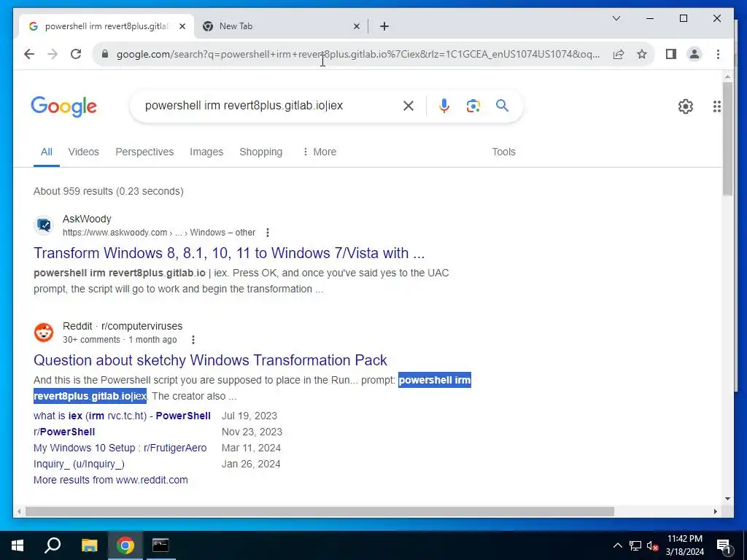Screen dimensions: 747x560
Task: Open the network tray icon
Action: point(635,545)
